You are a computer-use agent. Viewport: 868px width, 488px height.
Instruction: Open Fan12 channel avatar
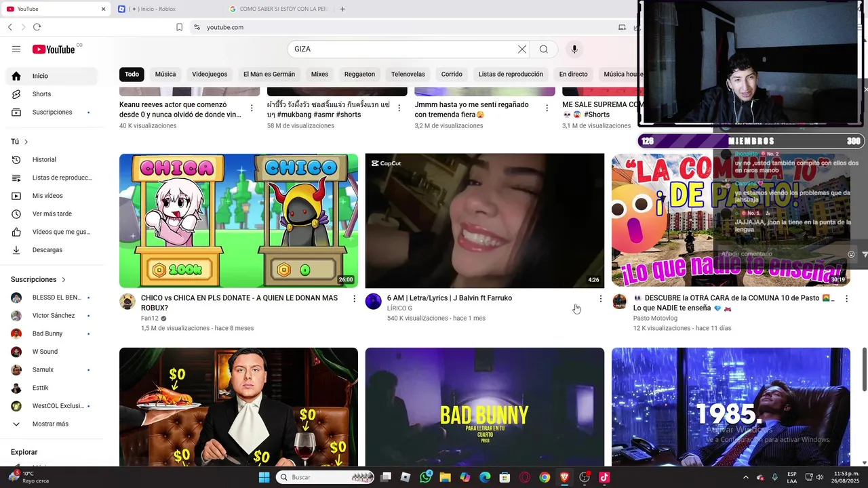tap(127, 302)
